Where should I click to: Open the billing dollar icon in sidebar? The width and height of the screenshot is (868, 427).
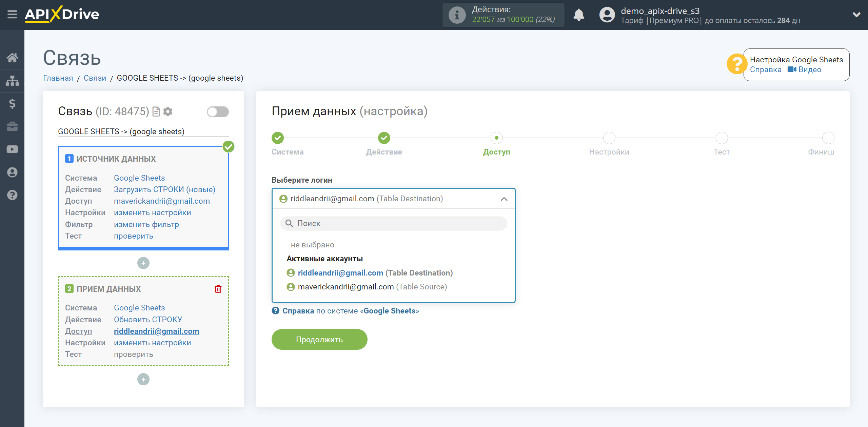[x=12, y=103]
